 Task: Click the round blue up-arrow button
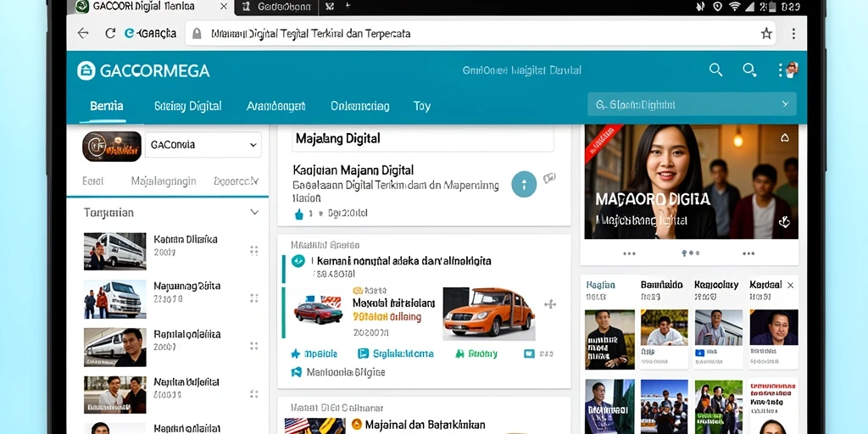coord(524,184)
